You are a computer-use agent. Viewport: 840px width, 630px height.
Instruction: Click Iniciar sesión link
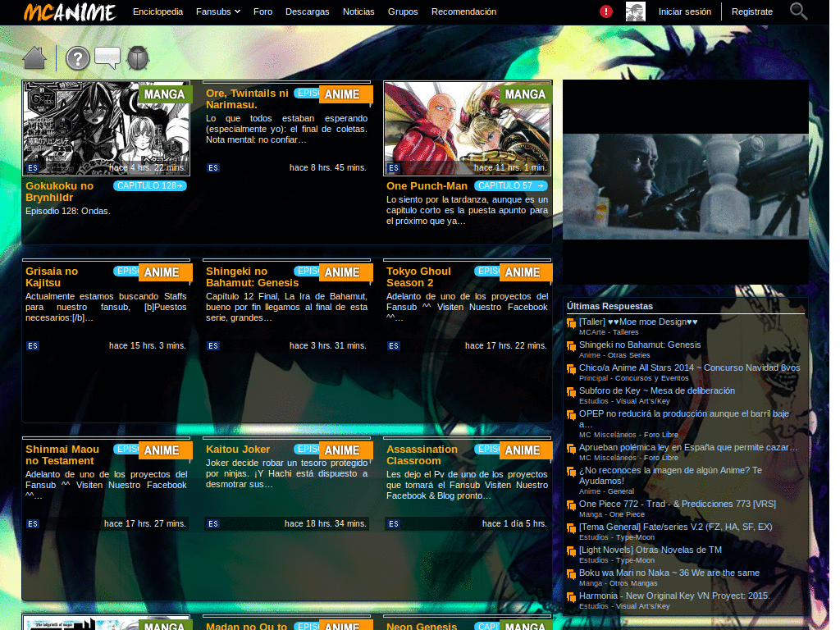[684, 11]
